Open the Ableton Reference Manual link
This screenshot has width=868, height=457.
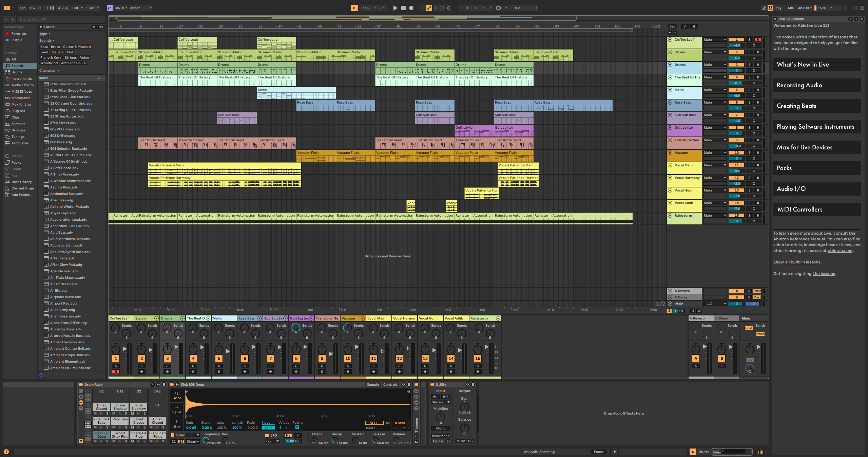[799, 239]
